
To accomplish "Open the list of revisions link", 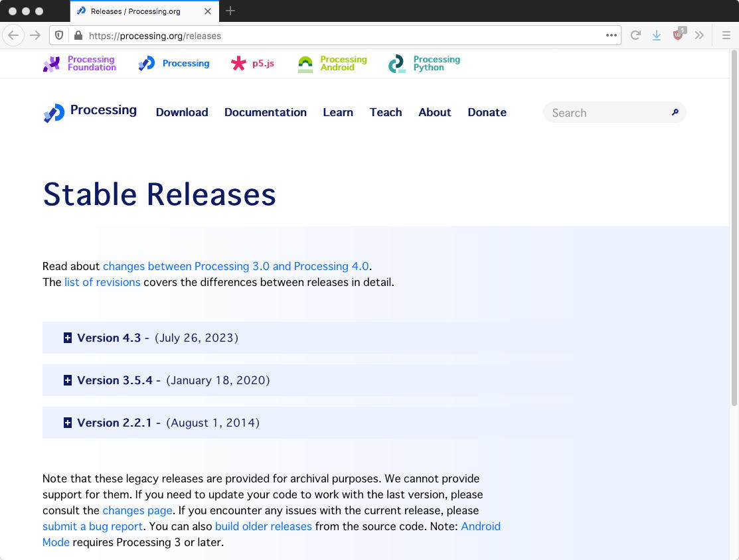I will coord(102,282).
